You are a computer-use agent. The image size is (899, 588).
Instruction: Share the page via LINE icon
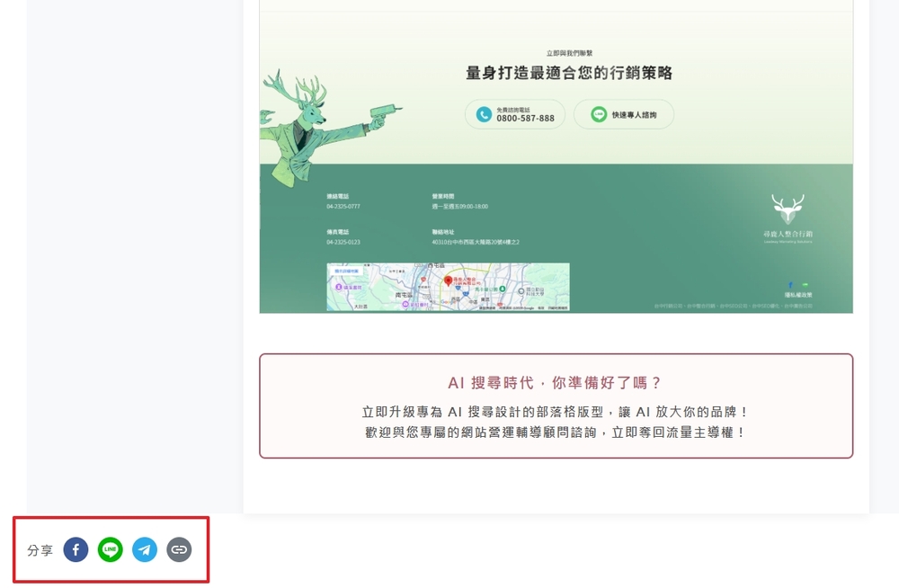point(111,549)
